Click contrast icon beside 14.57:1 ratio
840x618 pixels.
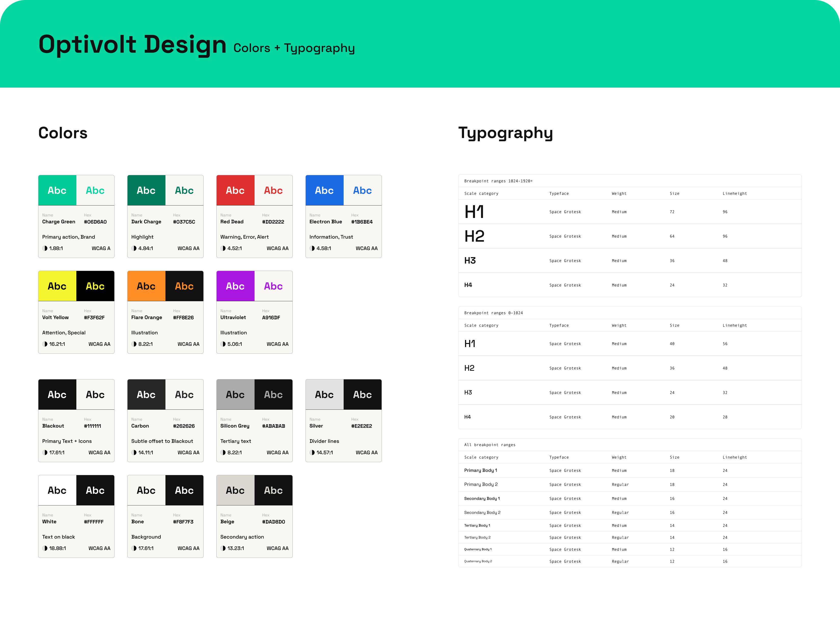coord(312,453)
